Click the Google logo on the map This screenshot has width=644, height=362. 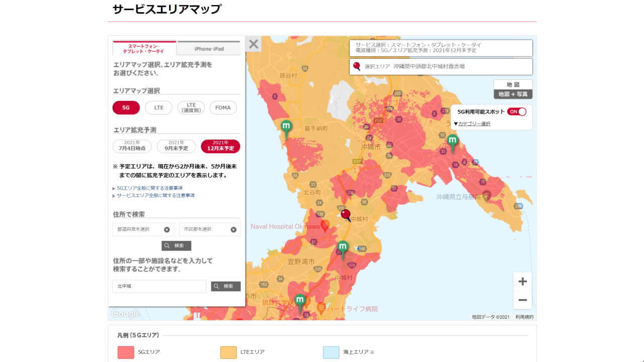125,314
